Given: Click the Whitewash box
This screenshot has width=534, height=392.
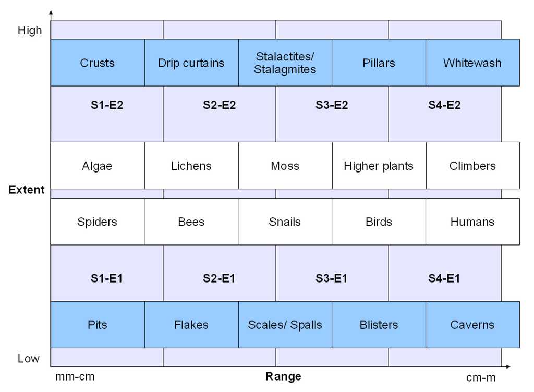Looking at the screenshot, I should pyautogui.click(x=472, y=63).
